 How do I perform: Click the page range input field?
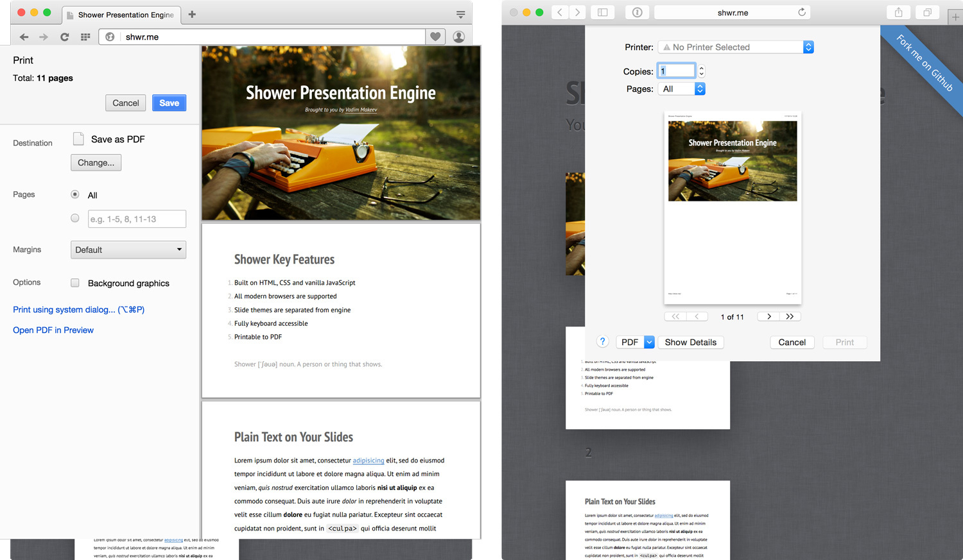click(x=137, y=219)
